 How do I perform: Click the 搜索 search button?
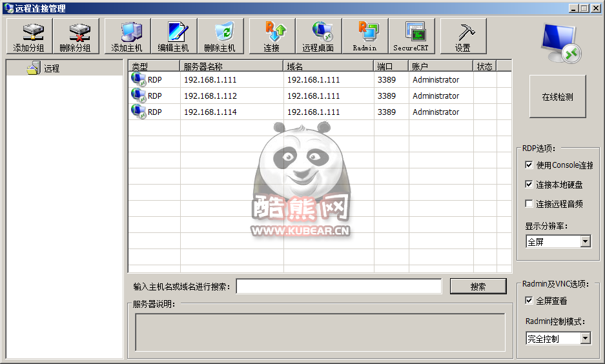478,287
